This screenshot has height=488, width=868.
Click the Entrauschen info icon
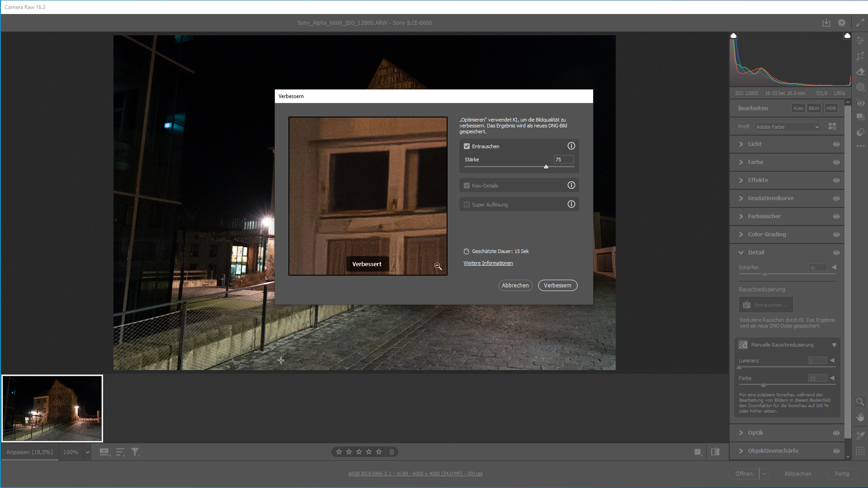[571, 146]
